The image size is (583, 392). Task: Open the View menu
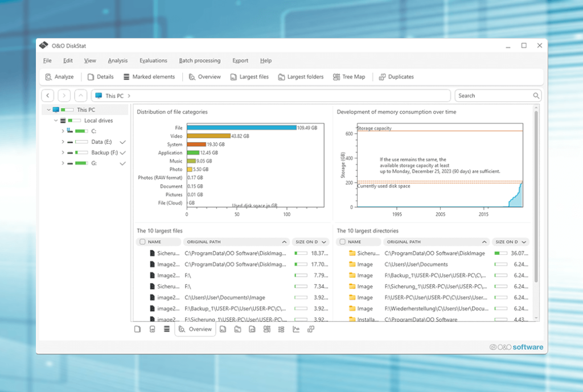(x=90, y=60)
